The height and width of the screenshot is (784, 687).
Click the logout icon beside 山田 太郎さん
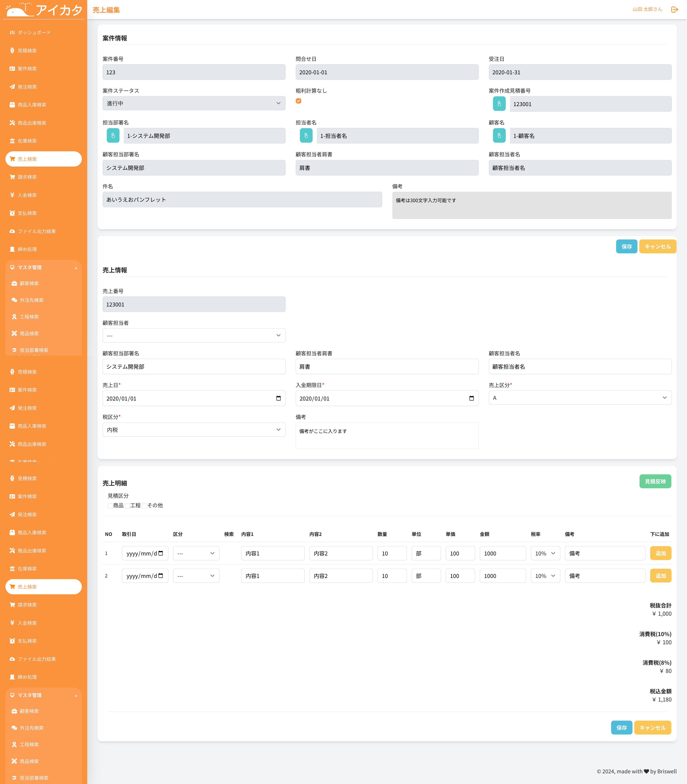click(674, 10)
